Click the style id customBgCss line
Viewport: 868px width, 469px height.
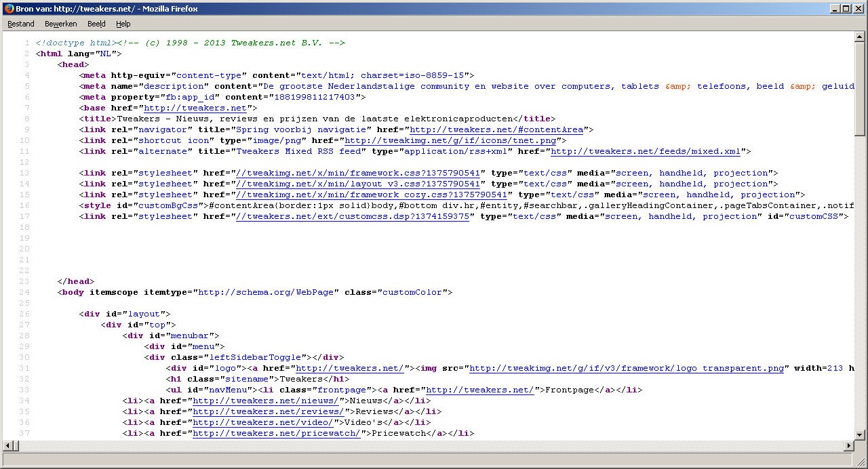coord(467,205)
